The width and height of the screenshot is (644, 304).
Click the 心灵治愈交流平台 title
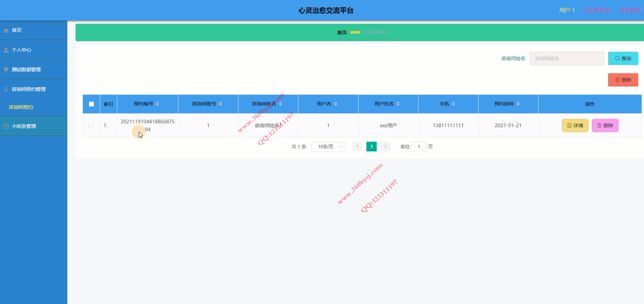point(326,11)
